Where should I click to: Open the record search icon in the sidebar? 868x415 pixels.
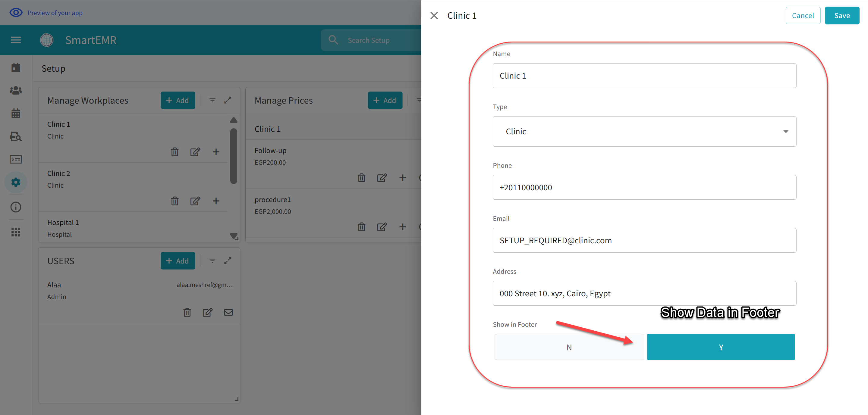coord(16,137)
